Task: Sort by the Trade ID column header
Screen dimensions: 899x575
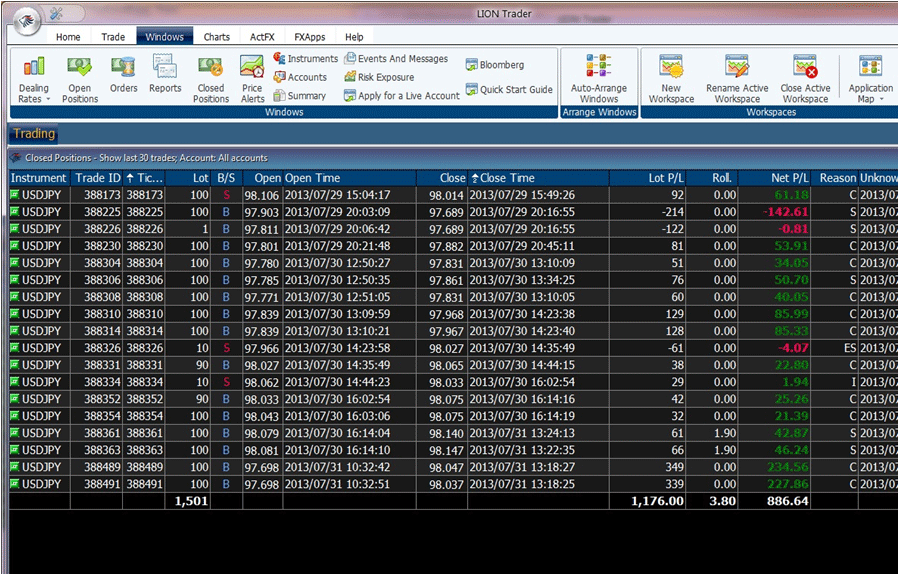Action: point(96,178)
